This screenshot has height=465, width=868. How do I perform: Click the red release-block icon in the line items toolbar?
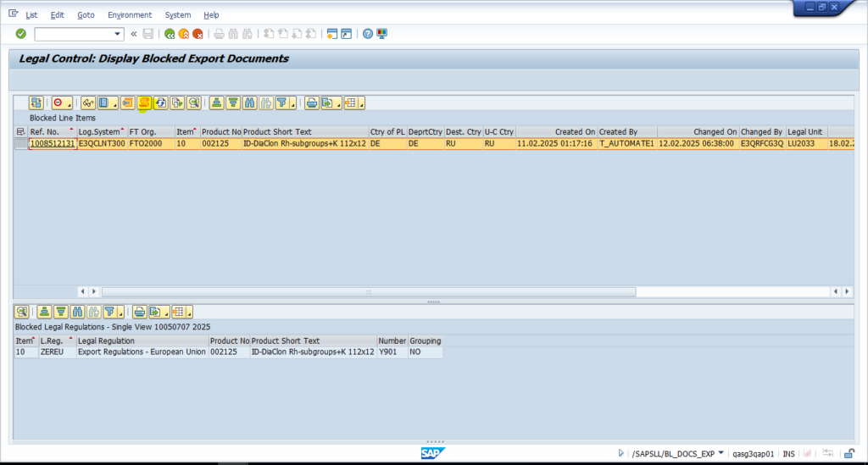tap(58, 102)
